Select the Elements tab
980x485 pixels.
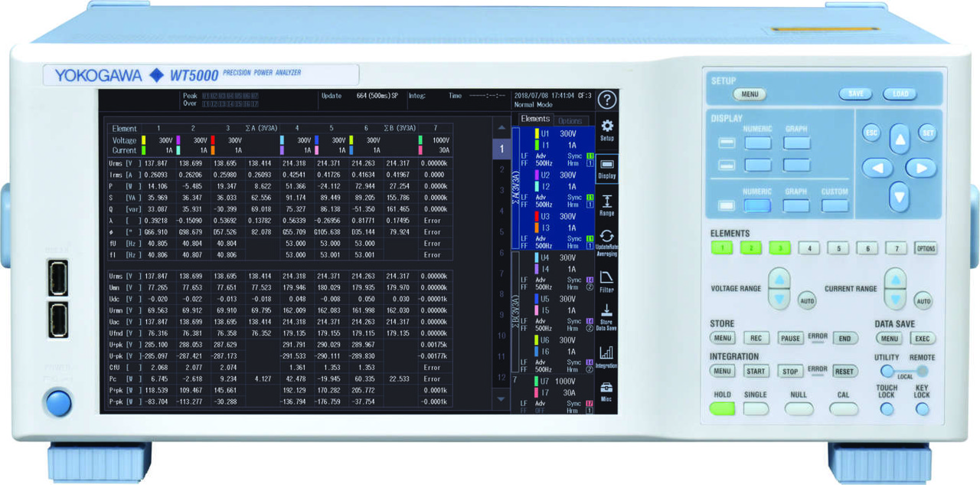[x=534, y=120]
